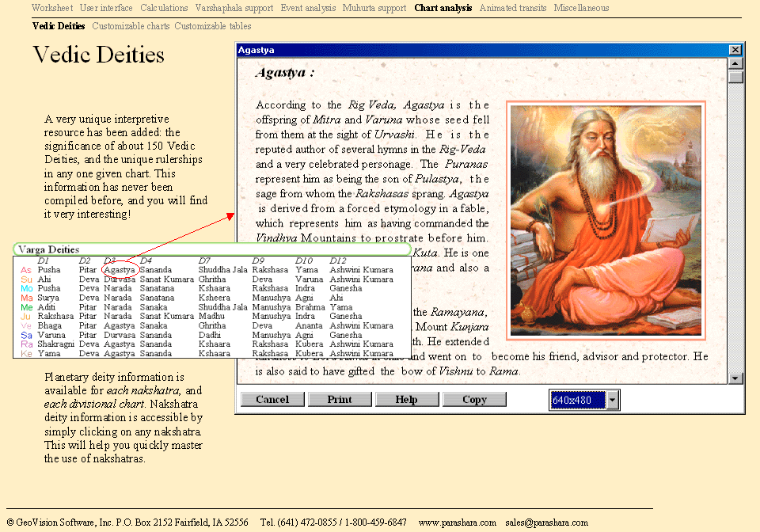Screen dimensions: 760x532
Task: Click Durvasa in the Sa row
Action: click(x=120, y=336)
